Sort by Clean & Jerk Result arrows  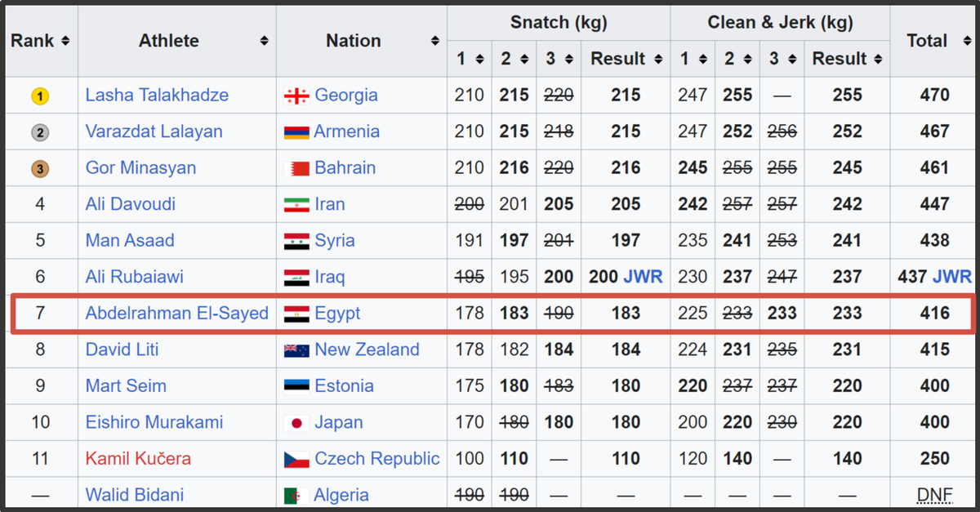coord(876,59)
